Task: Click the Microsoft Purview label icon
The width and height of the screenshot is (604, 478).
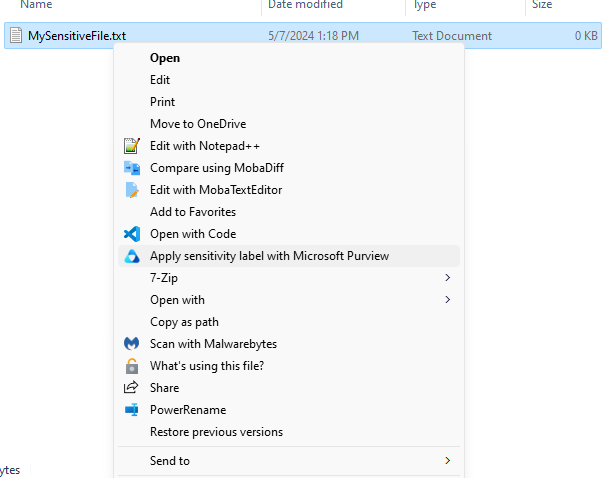Action: click(132, 256)
